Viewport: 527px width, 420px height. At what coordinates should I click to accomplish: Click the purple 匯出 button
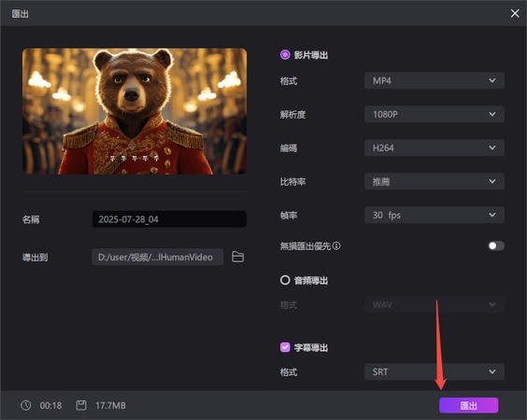(468, 405)
